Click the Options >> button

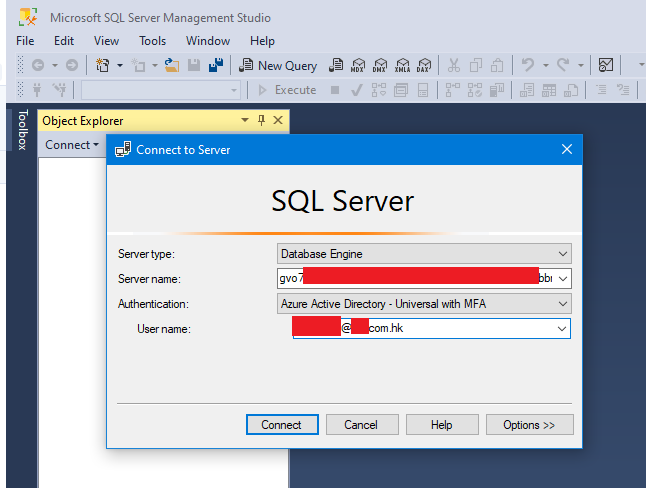(x=529, y=425)
